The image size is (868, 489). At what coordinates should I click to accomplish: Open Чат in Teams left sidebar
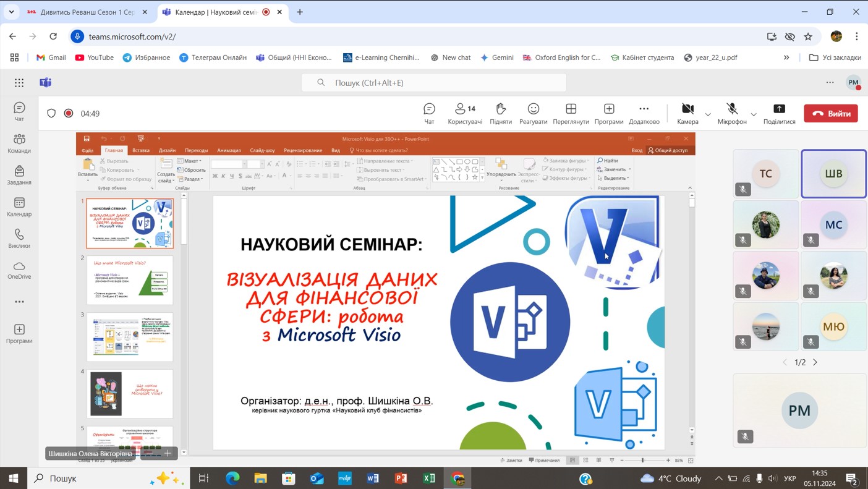pos(19,112)
